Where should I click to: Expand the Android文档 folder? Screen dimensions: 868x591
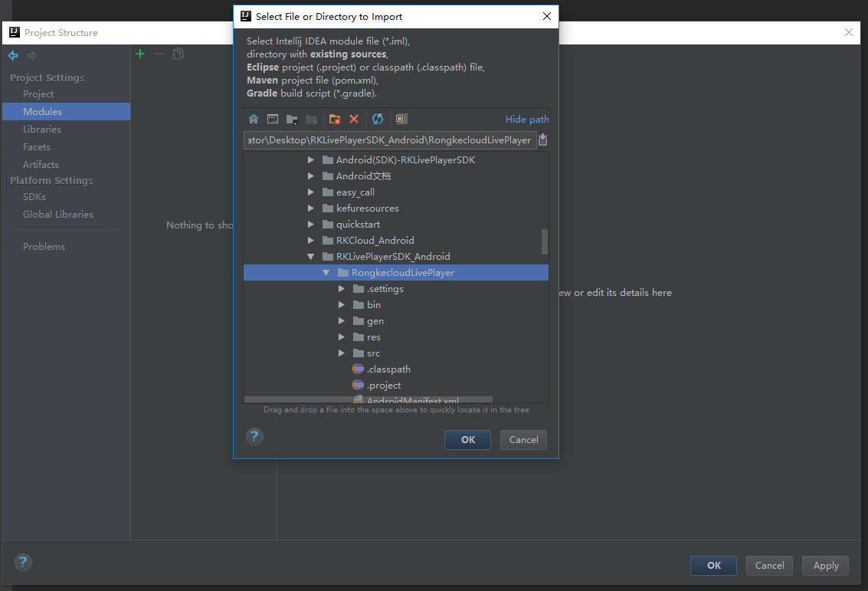310,176
